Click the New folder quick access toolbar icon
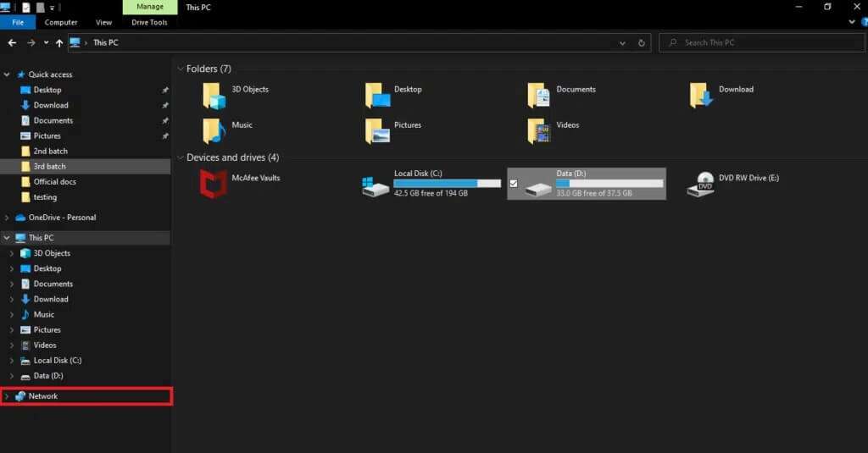The width and height of the screenshot is (868, 453). 40,8
